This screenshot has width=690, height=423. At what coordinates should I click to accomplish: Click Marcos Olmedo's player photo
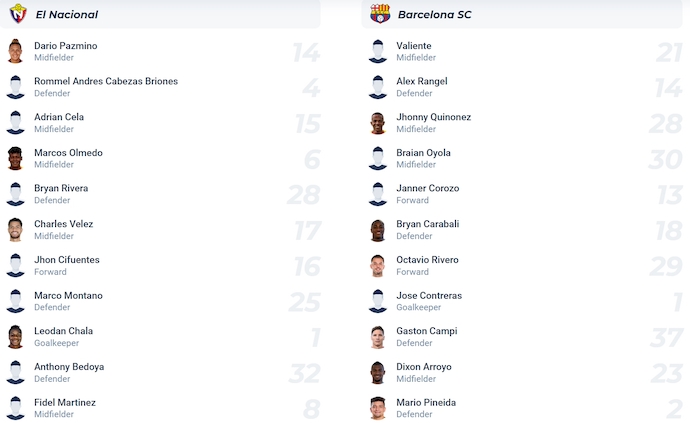click(x=15, y=159)
